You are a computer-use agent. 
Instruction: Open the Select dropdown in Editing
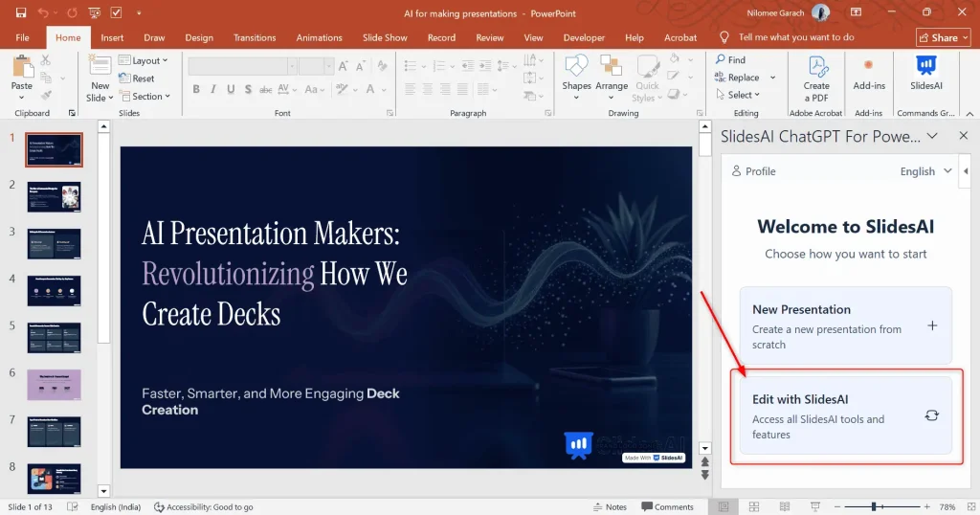point(738,95)
